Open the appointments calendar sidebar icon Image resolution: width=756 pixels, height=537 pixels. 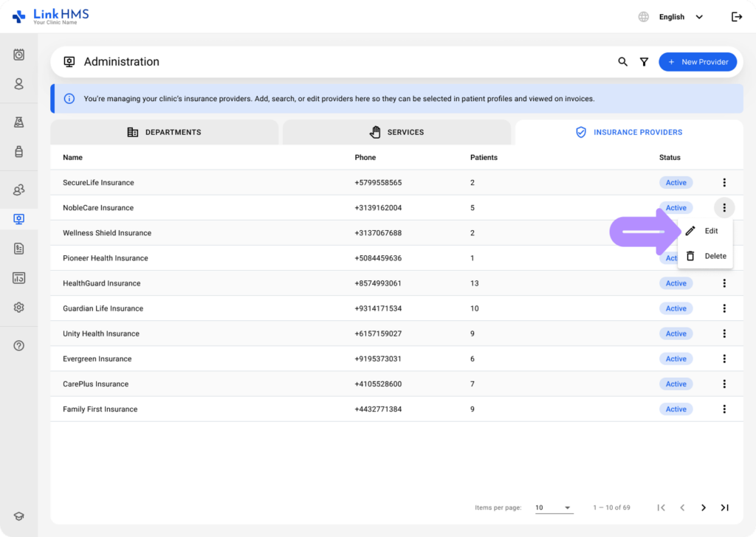[18, 55]
